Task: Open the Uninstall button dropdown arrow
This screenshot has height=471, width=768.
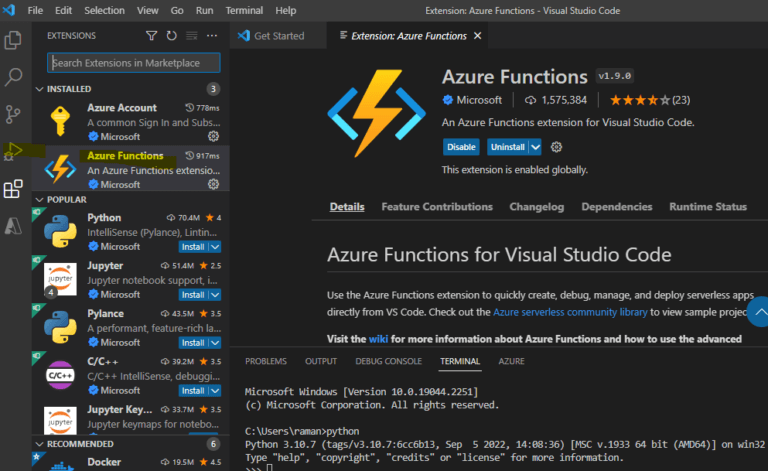Action: tap(535, 147)
